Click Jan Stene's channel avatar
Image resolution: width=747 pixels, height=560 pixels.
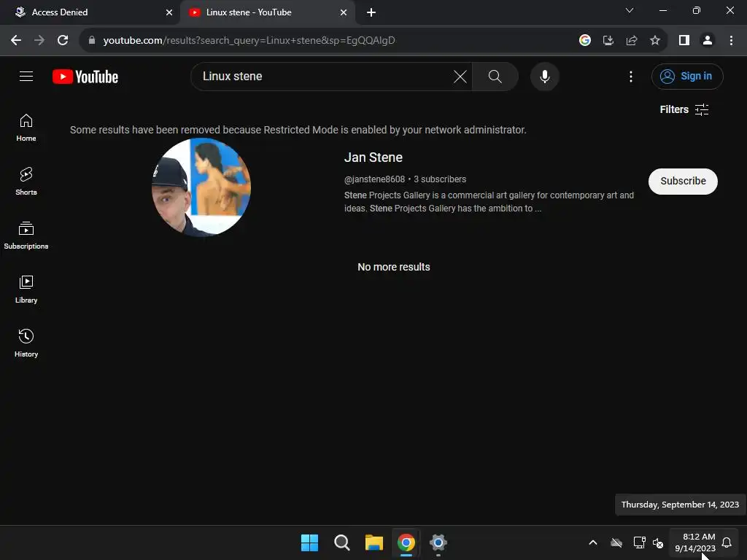click(x=201, y=187)
